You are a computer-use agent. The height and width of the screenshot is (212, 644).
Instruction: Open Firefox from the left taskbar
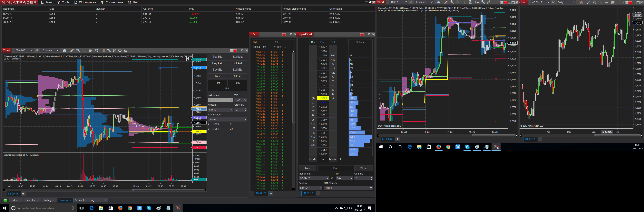click(120, 208)
